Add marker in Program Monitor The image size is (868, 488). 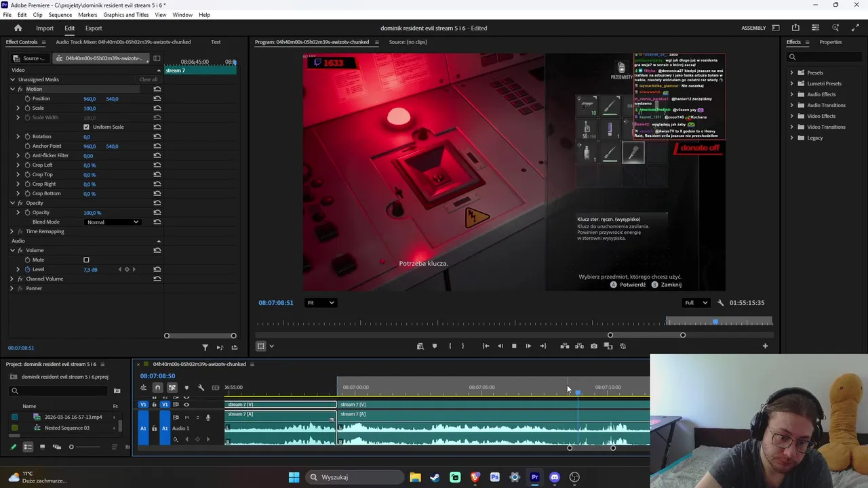point(435,346)
